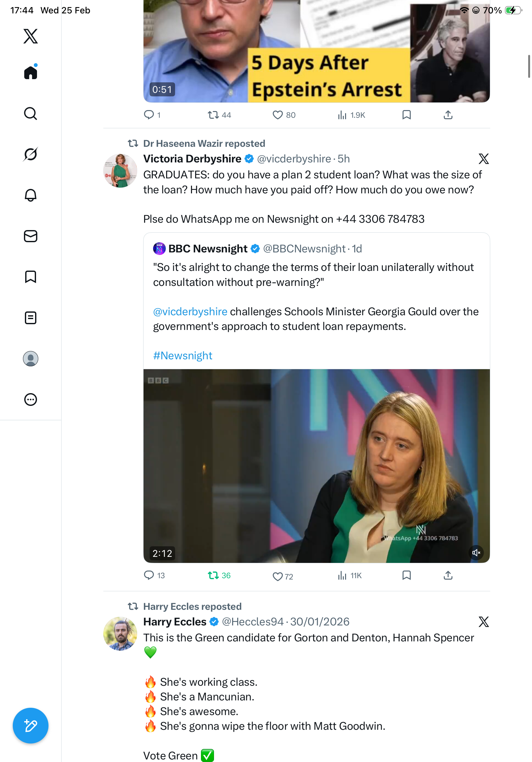Open Grok from the sidebar
This screenshot has width=532, height=762.
coord(31,154)
